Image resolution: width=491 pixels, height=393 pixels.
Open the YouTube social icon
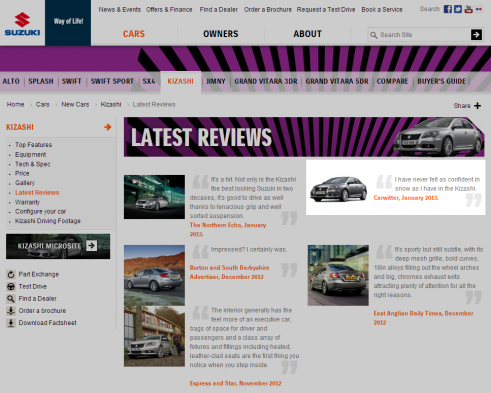pyautogui.click(x=468, y=9)
